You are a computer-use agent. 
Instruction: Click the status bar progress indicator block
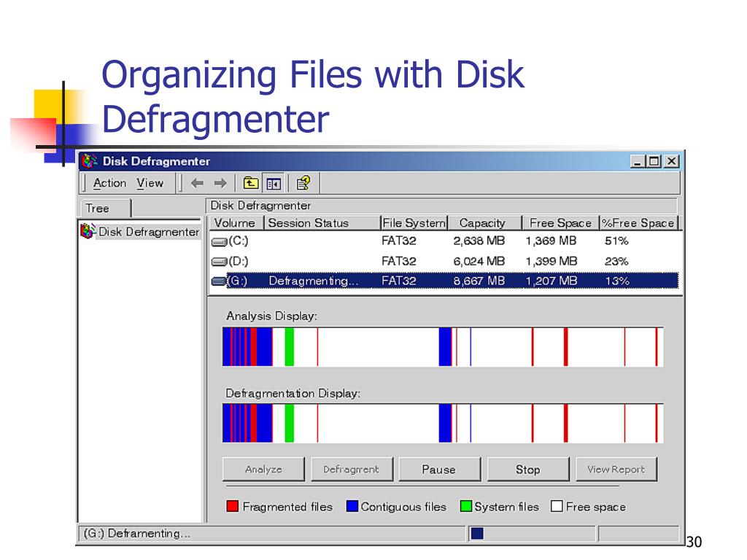tap(477, 533)
